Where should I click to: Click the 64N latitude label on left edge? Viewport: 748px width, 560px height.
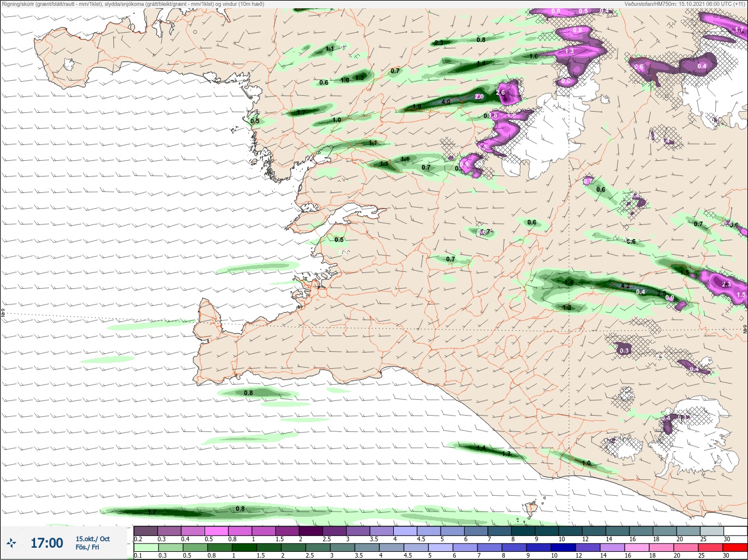click(3, 313)
